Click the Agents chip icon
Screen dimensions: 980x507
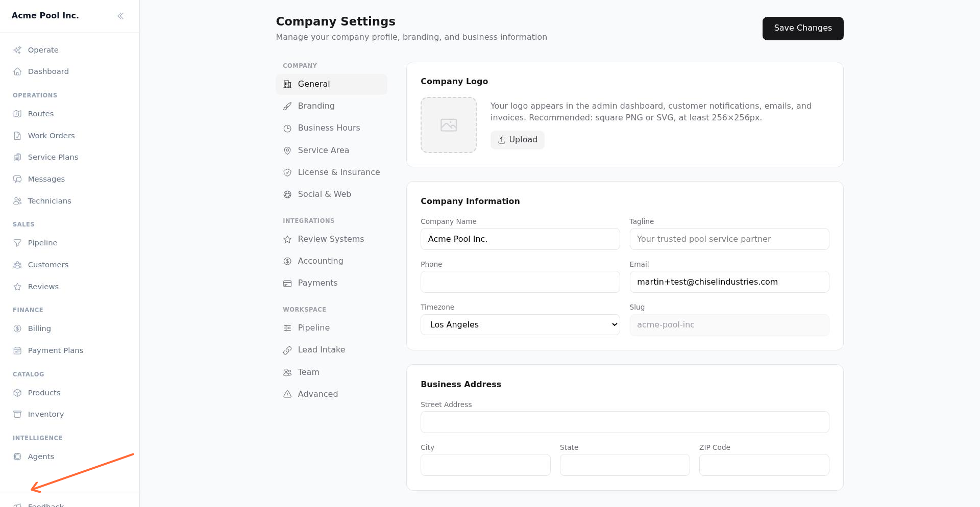click(17, 457)
